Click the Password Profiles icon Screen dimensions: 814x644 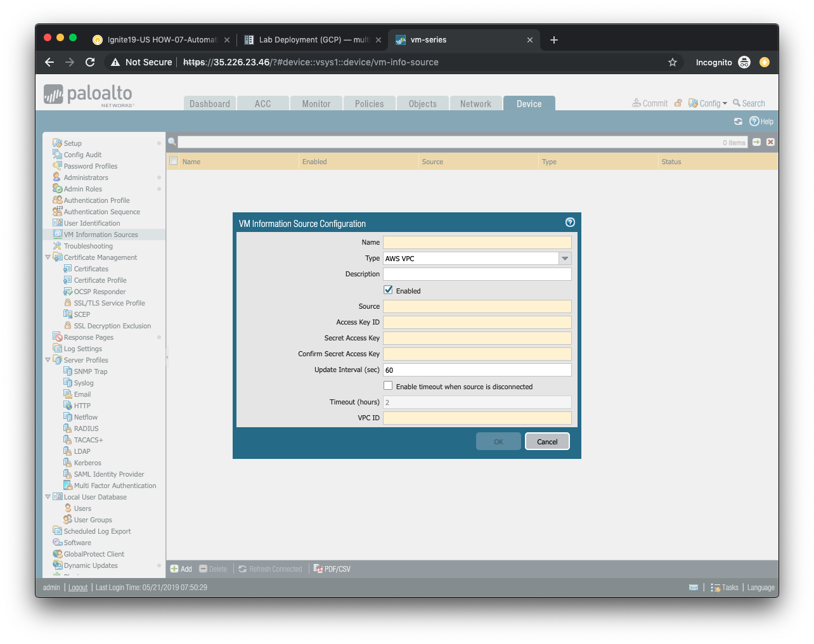pyautogui.click(x=57, y=166)
